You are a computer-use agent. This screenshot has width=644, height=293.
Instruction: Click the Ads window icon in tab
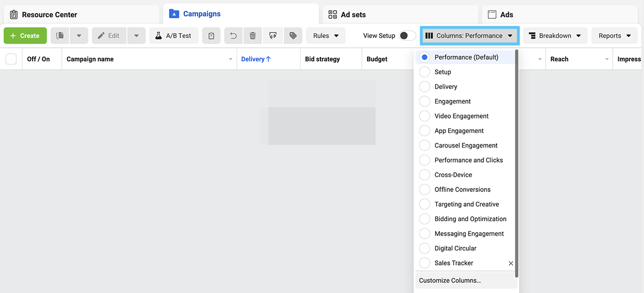tap(492, 14)
